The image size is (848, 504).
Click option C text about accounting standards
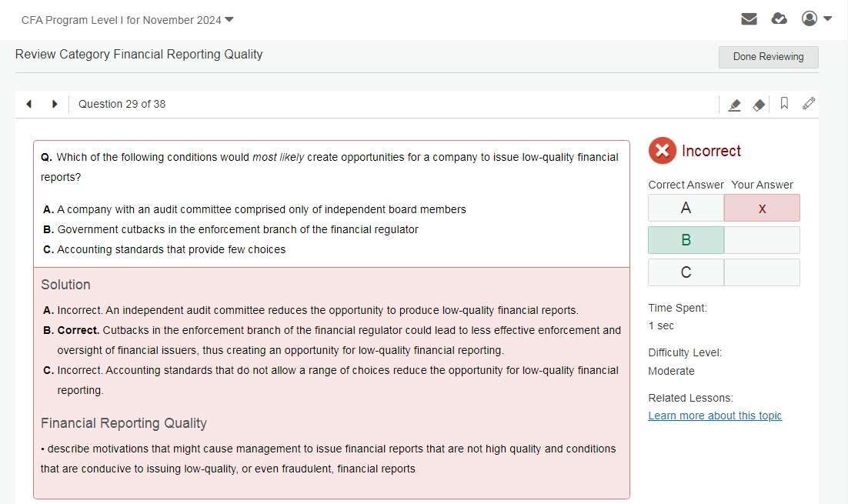point(171,249)
